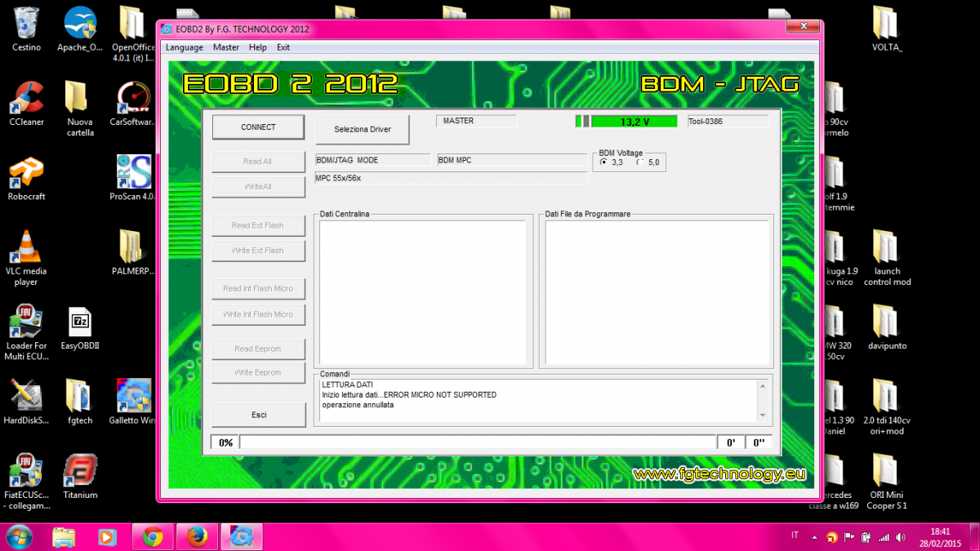
Task: Click the MPC 55x/56x field
Action: coord(451,178)
